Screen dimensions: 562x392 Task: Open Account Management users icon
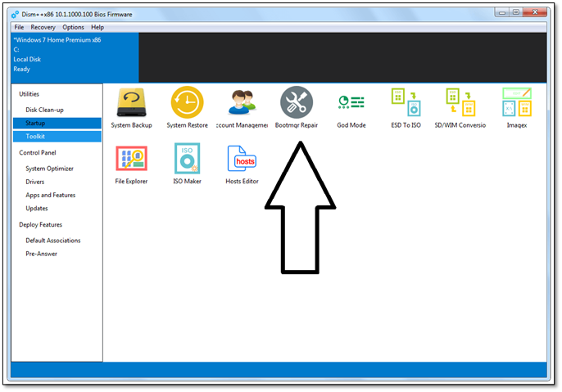[x=242, y=102]
